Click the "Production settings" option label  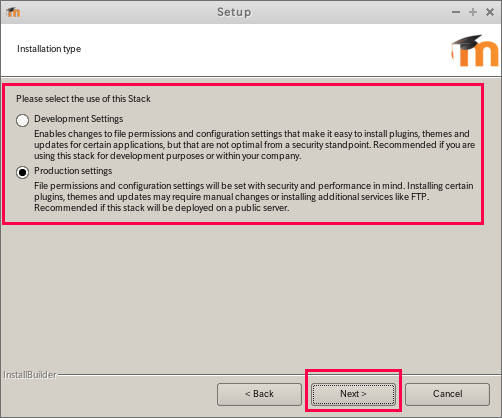[73, 171]
